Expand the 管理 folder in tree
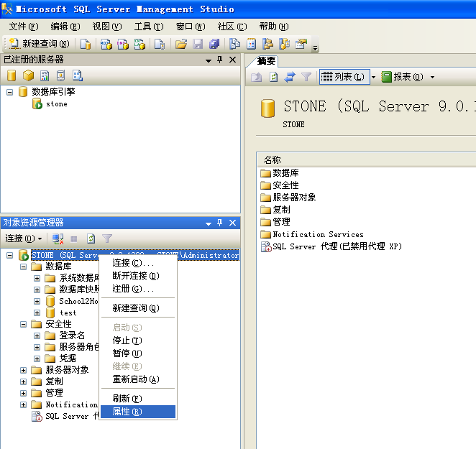Screen dimensions: 476x449 24,393
